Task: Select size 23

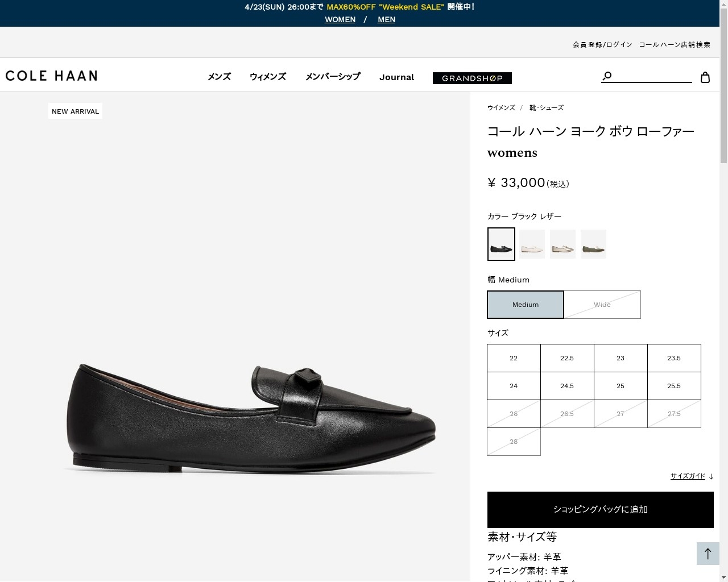Action: click(x=621, y=358)
